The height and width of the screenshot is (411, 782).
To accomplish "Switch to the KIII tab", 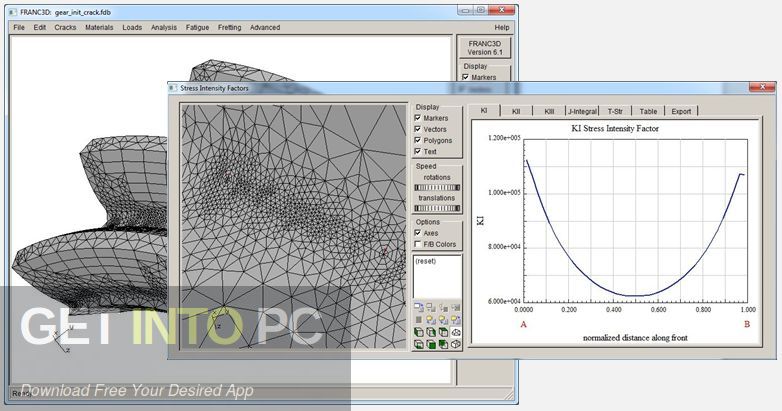I will (549, 111).
